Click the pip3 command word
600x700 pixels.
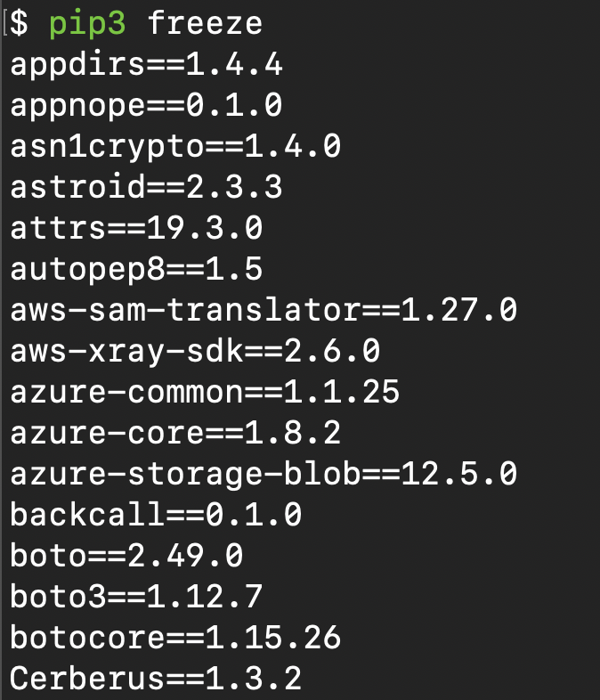88,23
